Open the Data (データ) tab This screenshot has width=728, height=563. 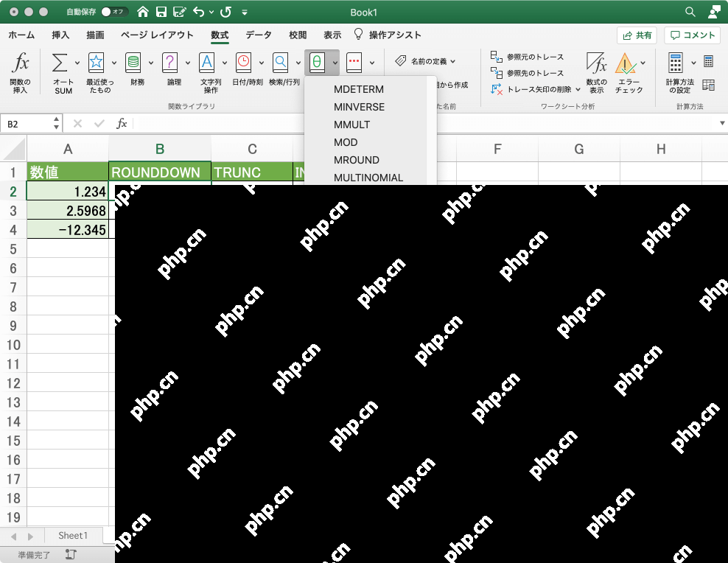tap(259, 35)
